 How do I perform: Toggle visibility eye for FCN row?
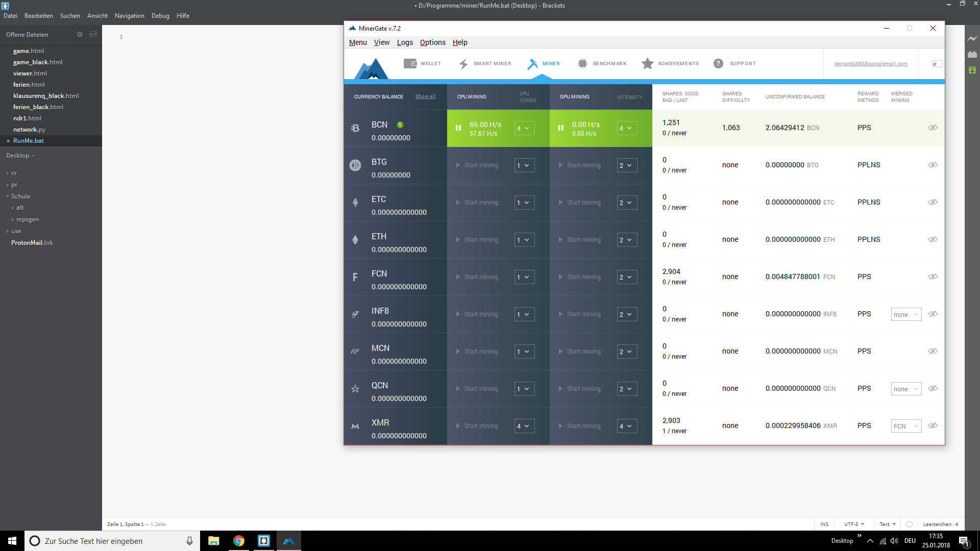(933, 277)
